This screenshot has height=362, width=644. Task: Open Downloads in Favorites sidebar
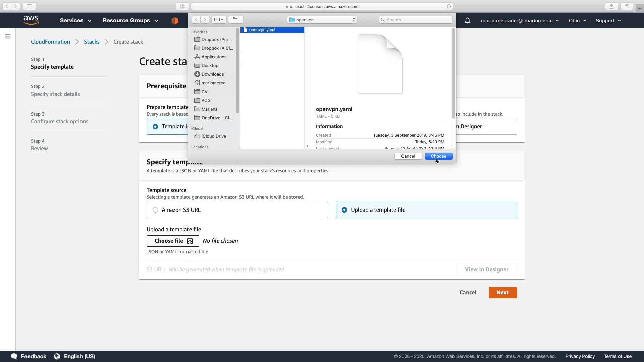[212, 74]
